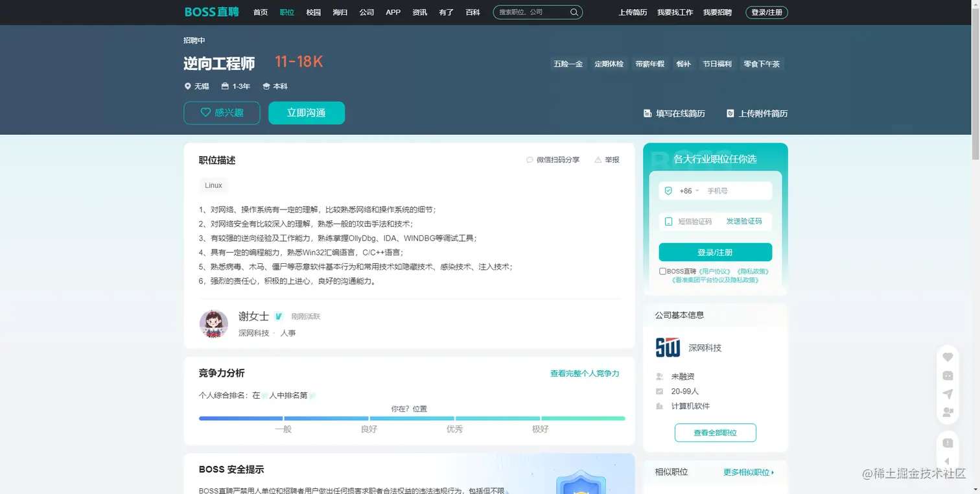Click the chat bubble icon in floating sidebar
The width and height of the screenshot is (980, 494).
(x=948, y=375)
